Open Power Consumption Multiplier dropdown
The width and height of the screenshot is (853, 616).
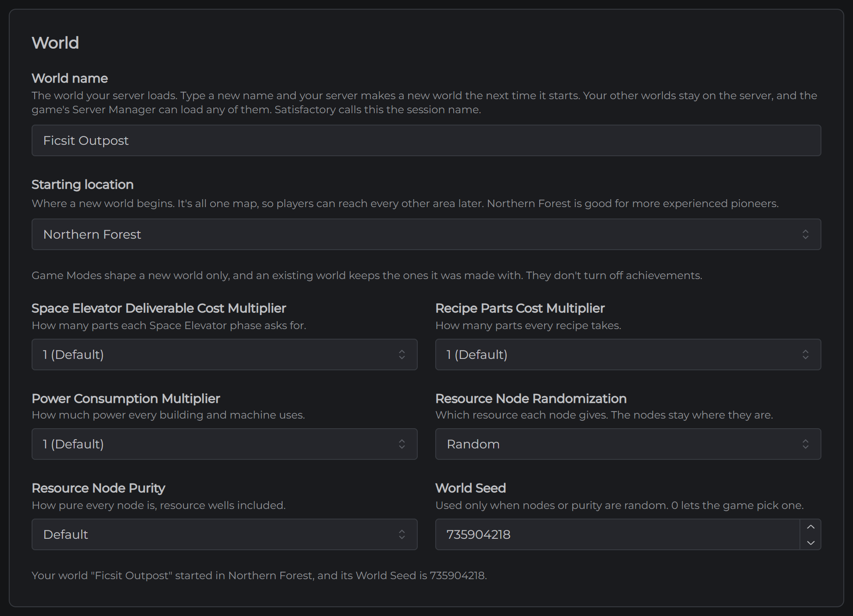tap(224, 444)
